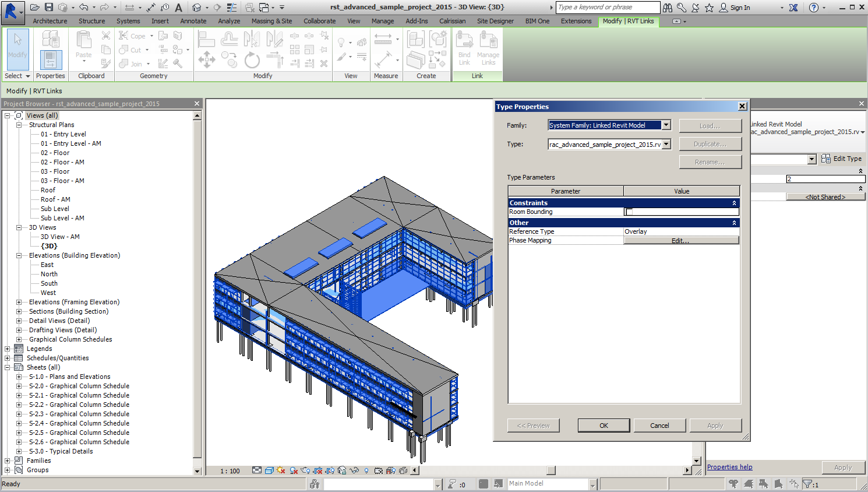
Task: Close the Project Browser panel
Action: click(x=197, y=104)
